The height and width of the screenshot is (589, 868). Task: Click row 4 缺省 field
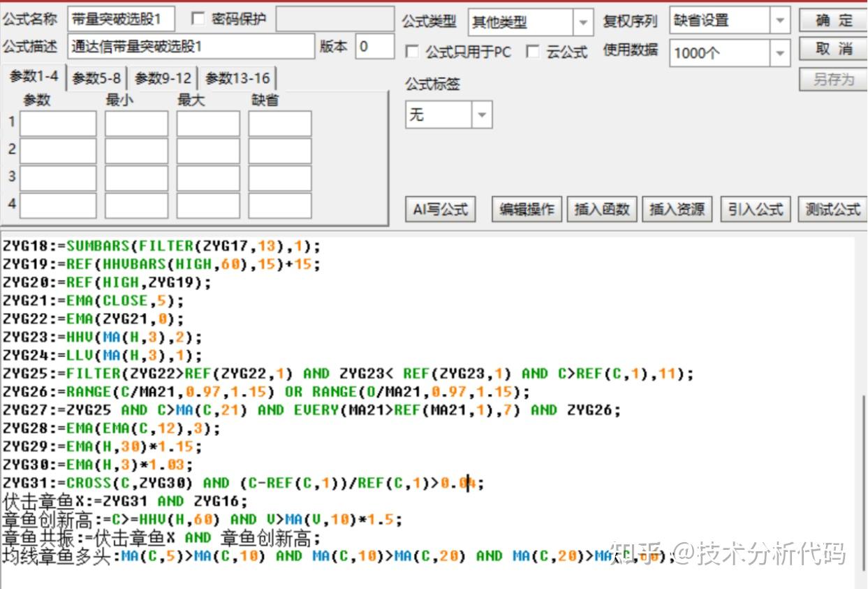(x=280, y=206)
